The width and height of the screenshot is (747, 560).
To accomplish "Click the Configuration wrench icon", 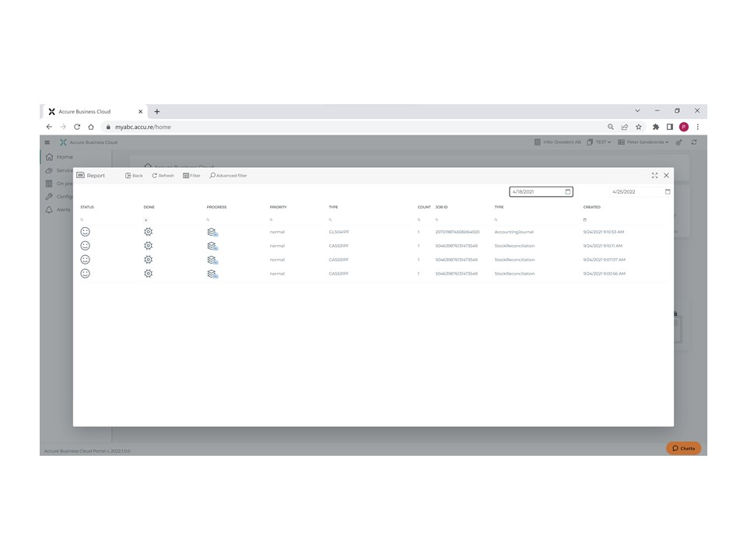I will (x=49, y=196).
